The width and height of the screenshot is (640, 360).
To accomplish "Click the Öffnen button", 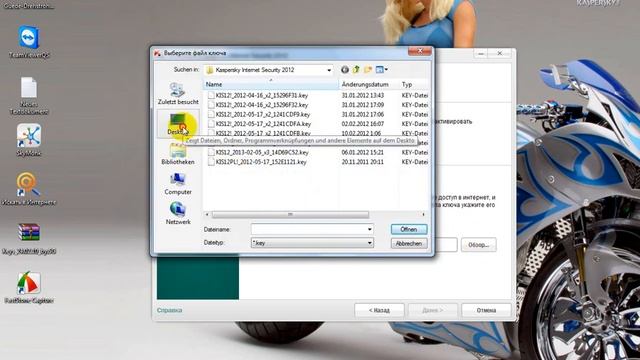I will [x=409, y=229].
